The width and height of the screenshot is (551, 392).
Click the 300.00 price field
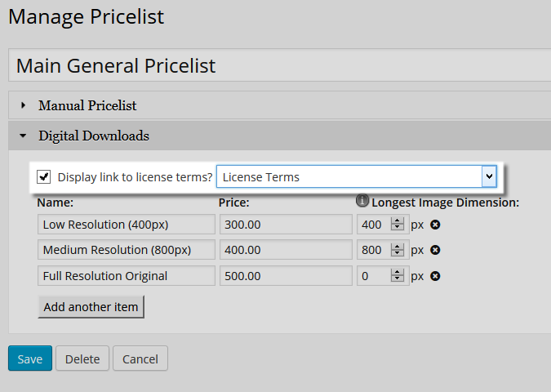click(x=284, y=225)
